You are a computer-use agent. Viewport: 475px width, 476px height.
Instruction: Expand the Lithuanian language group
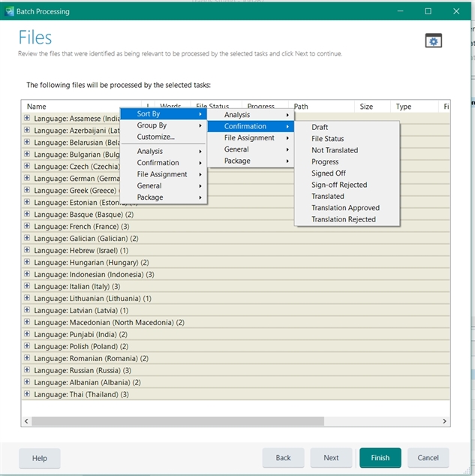27,298
